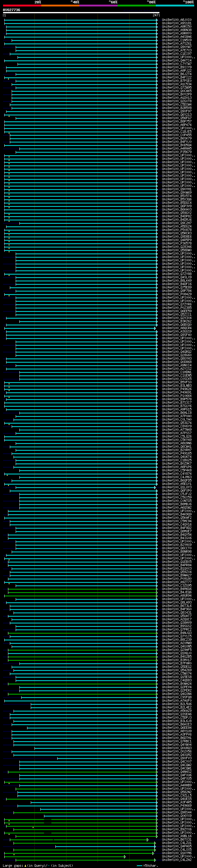Click hit label UniRef100_P02385
Screen dimensions: 197x868
pyautogui.click(x=177, y=308)
